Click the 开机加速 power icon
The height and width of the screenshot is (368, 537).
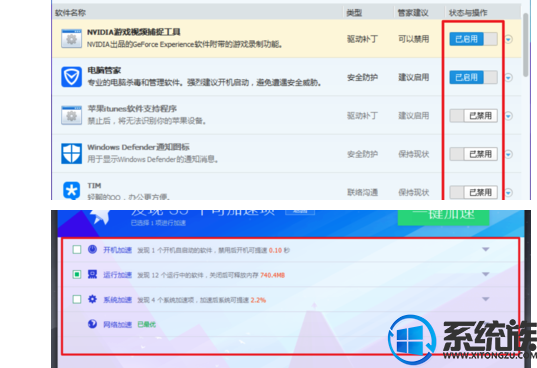pyautogui.click(x=92, y=249)
